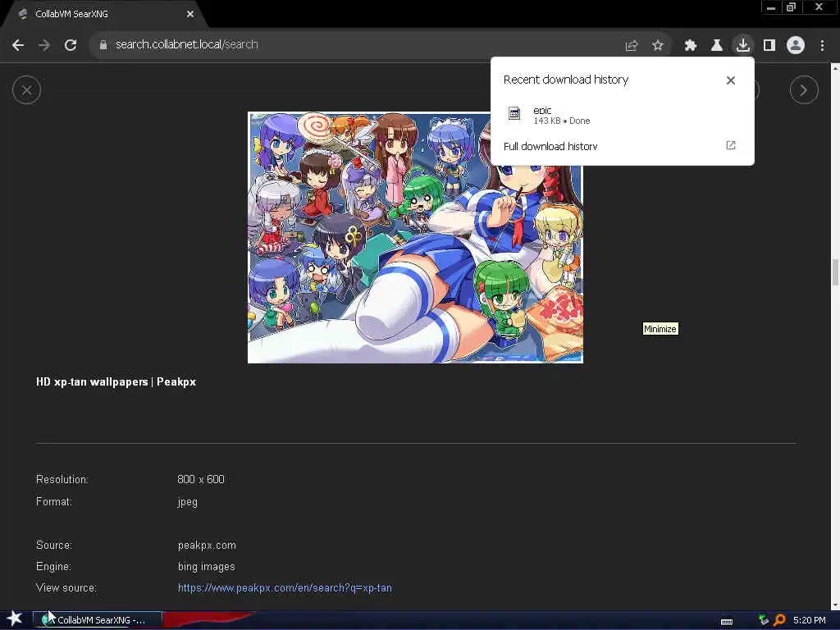Screen dimensions: 840x630
Task: Close the Recent download history popup
Action: tap(731, 80)
